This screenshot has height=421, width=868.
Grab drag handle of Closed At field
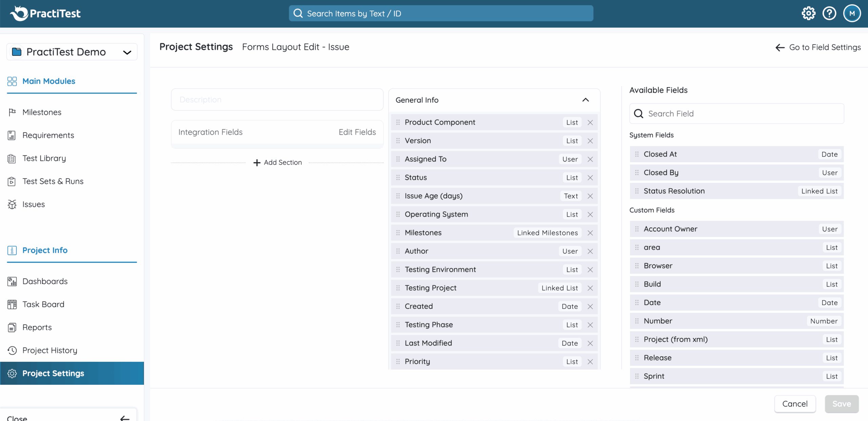[637, 154]
